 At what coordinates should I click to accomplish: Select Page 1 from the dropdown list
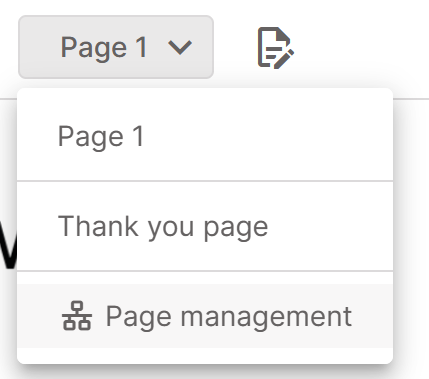[205, 136]
